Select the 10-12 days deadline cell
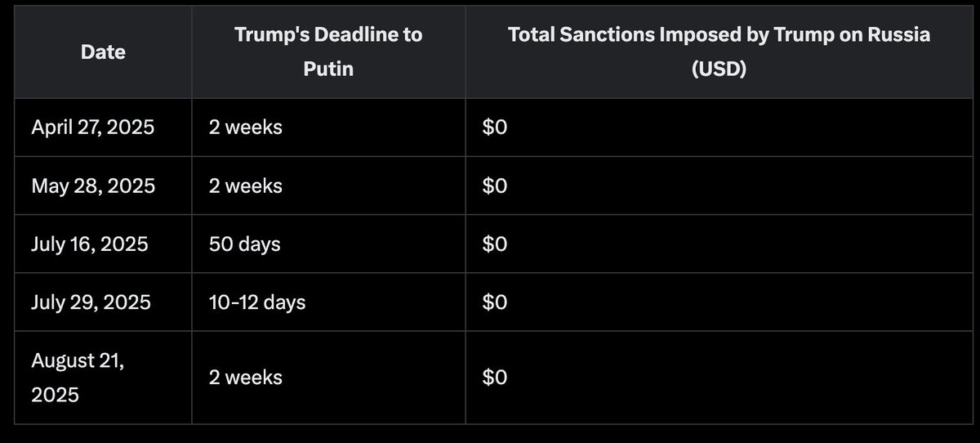Screen dimensions: 980x443 click(x=329, y=302)
